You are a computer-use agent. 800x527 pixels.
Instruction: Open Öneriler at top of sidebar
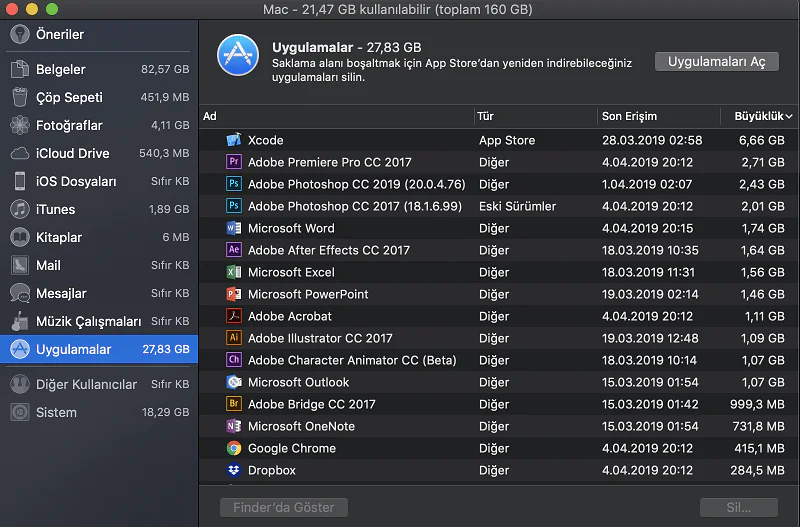[x=59, y=34]
